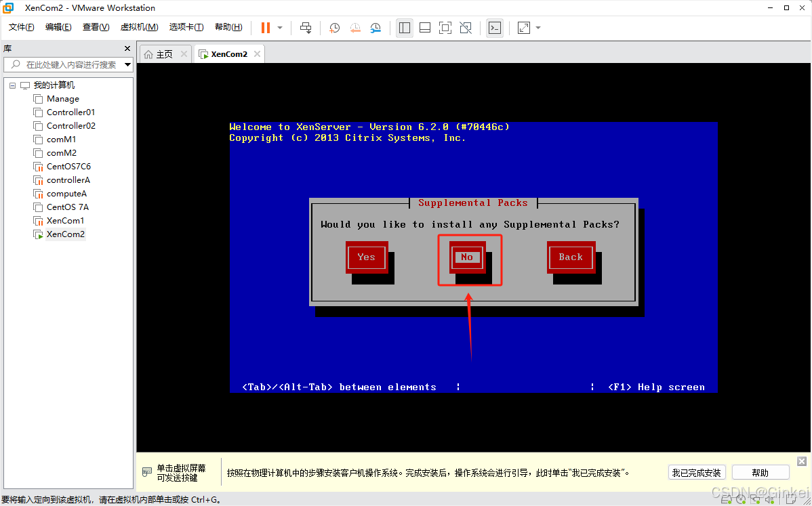Image resolution: width=812 pixels, height=506 pixels.
Task: Toggle the console view icon
Action: click(495, 28)
